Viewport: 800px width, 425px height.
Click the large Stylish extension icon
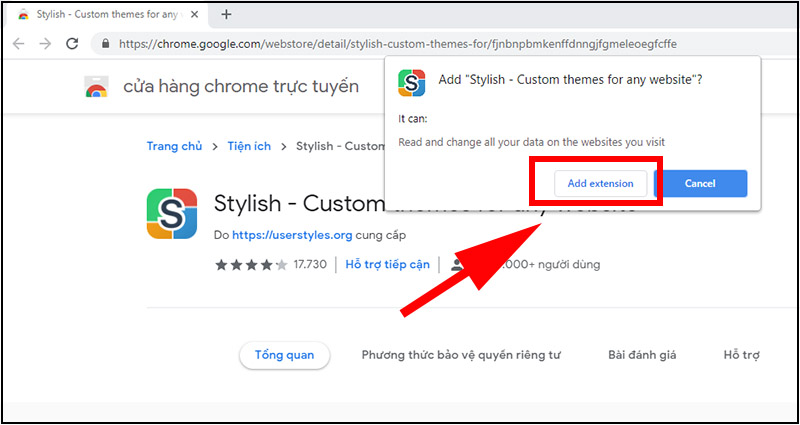(x=172, y=213)
